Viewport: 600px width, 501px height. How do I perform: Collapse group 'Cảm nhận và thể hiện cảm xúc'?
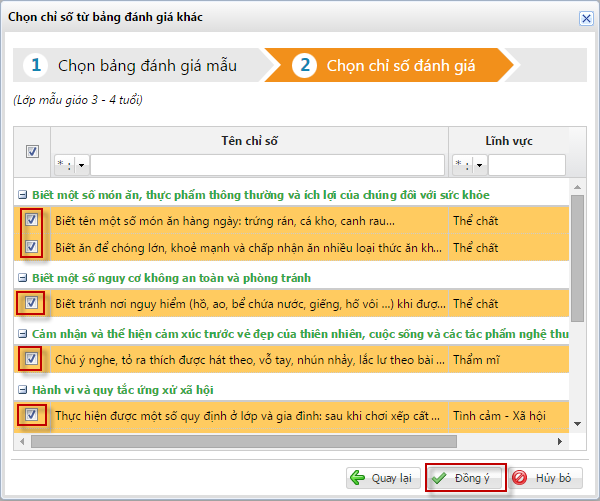tap(23, 334)
